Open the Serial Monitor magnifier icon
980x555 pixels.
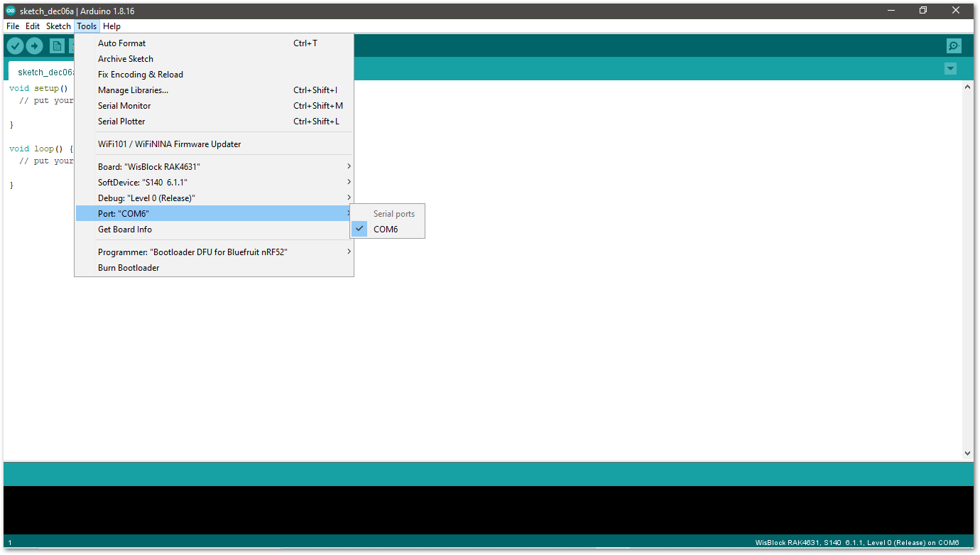[x=954, y=46]
